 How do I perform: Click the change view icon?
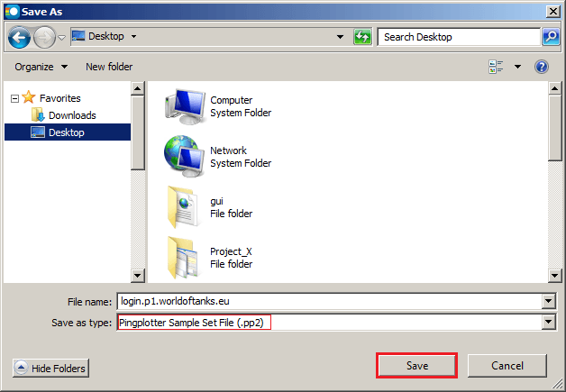tap(496, 67)
